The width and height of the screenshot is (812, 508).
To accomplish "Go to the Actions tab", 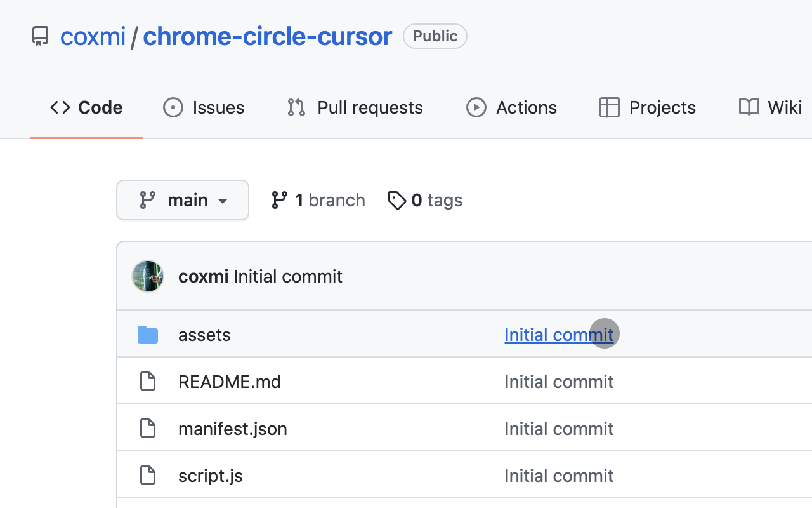I will click(511, 107).
